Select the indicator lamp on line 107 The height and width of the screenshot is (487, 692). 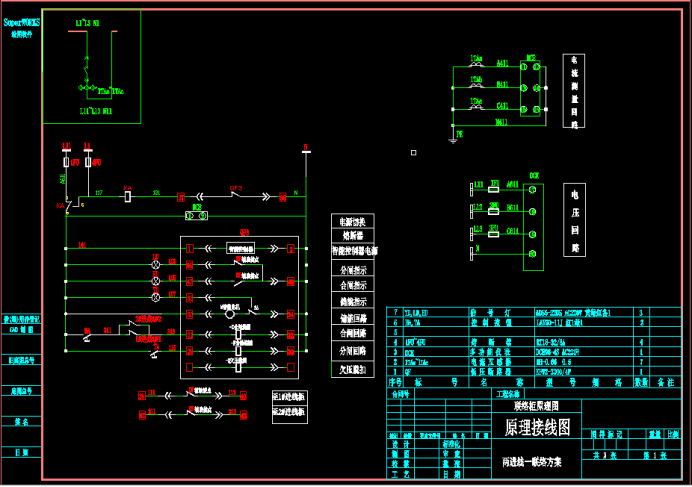155,298
